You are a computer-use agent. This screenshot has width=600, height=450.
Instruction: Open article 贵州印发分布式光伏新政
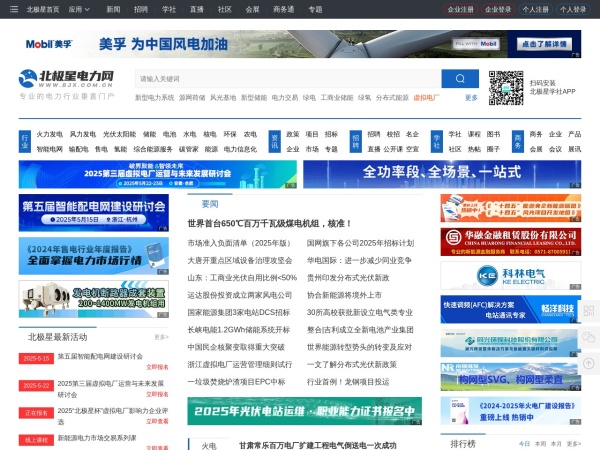tap(348, 277)
